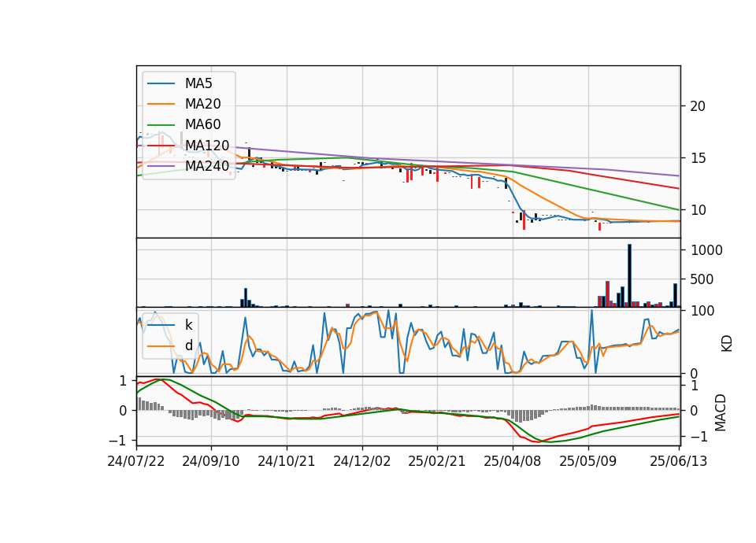Click the price axis value 10
756x543 pixels.
pyautogui.click(x=698, y=210)
